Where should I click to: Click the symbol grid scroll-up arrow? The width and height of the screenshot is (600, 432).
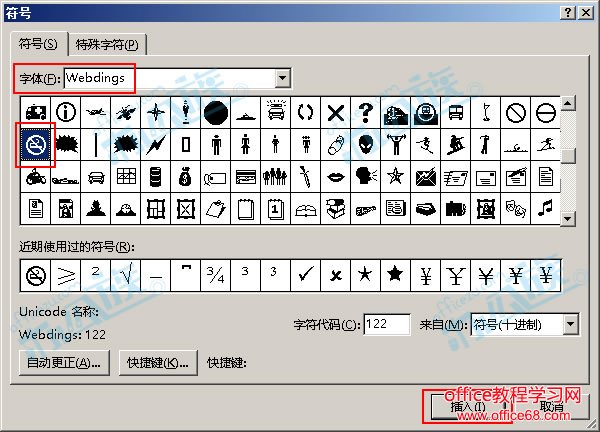567,103
